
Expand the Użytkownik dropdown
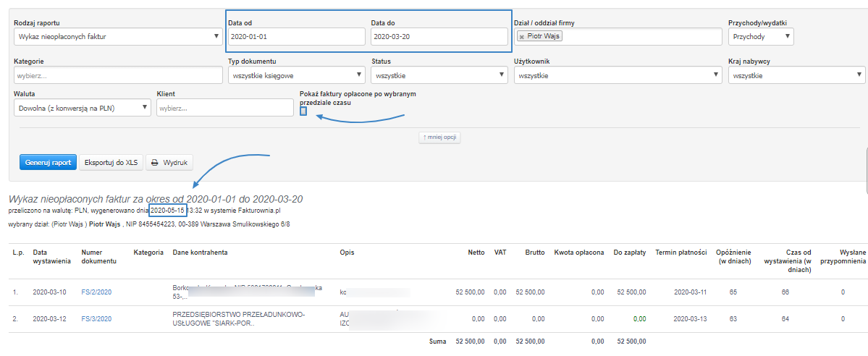618,75
